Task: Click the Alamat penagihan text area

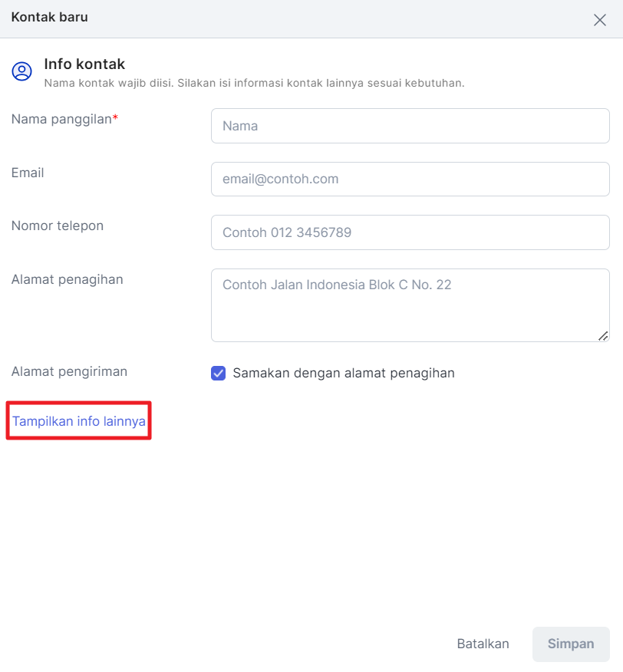Action: [410, 305]
